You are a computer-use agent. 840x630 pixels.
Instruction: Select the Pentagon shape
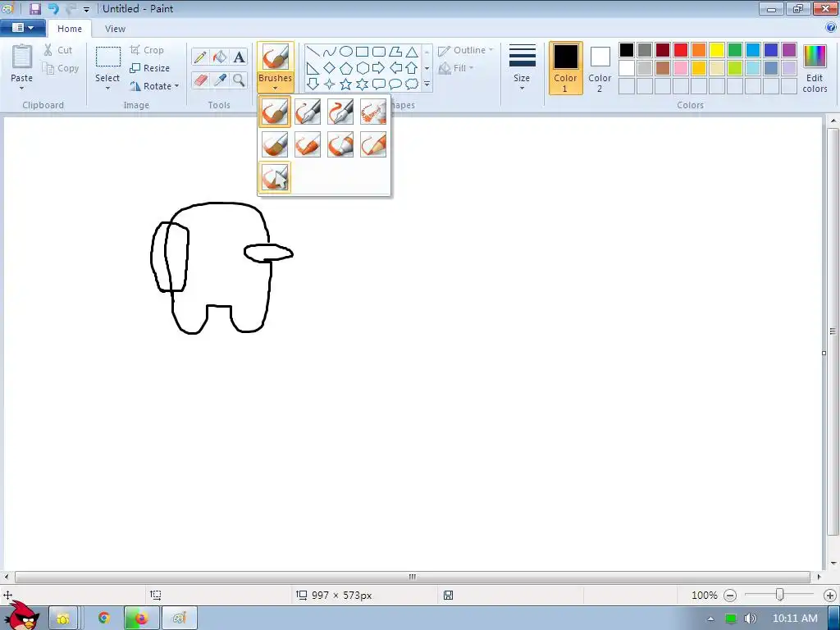click(x=346, y=68)
